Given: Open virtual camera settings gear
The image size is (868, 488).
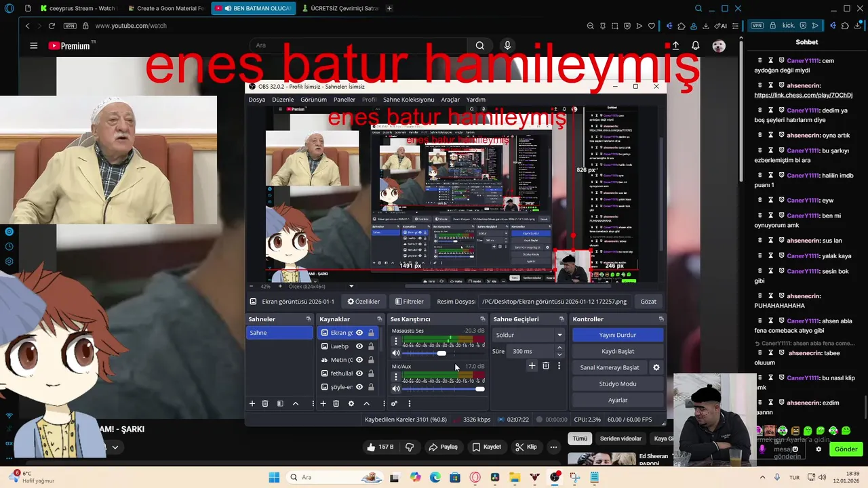Looking at the screenshot, I should coord(656,367).
